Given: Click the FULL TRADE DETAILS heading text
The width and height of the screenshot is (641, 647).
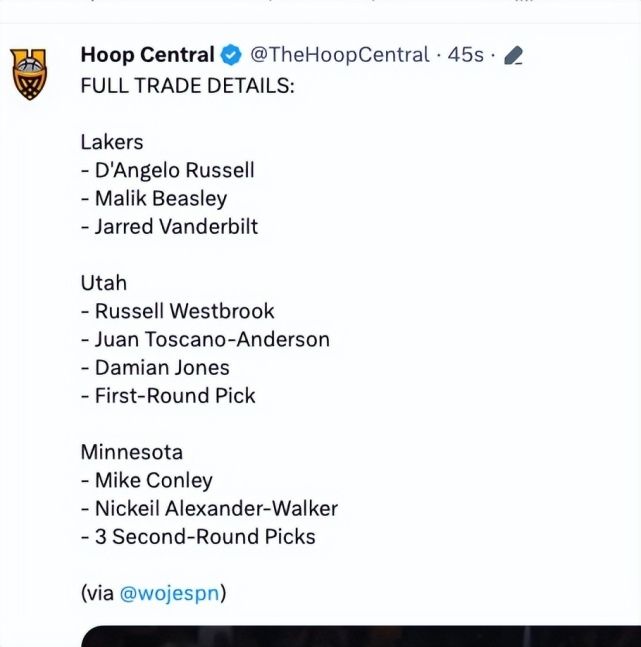Looking at the screenshot, I should [187, 86].
